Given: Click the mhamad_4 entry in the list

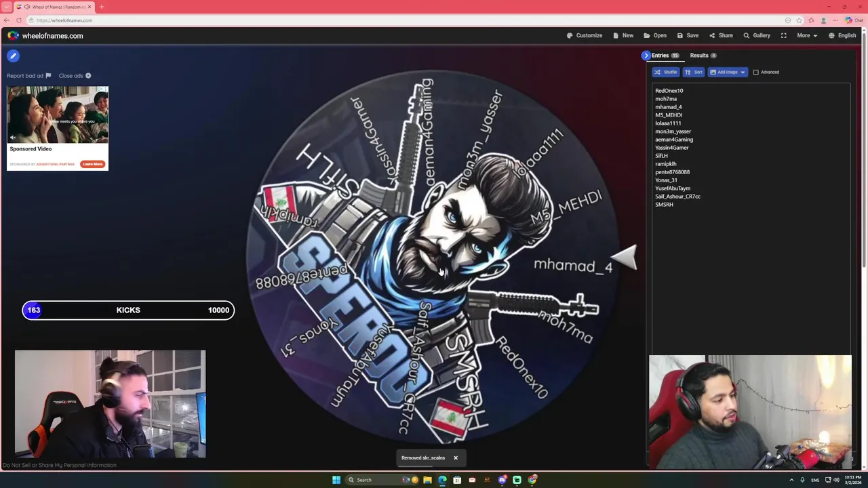Looking at the screenshot, I should [669, 107].
